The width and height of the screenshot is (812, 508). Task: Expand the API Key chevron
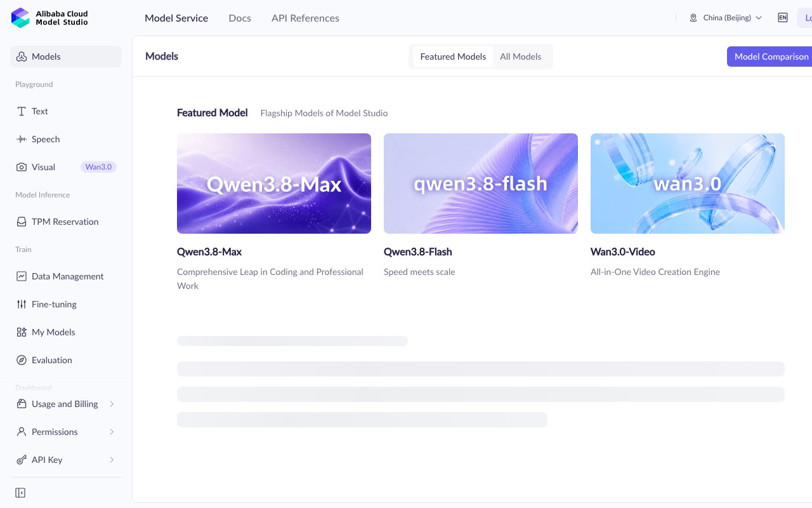112,460
